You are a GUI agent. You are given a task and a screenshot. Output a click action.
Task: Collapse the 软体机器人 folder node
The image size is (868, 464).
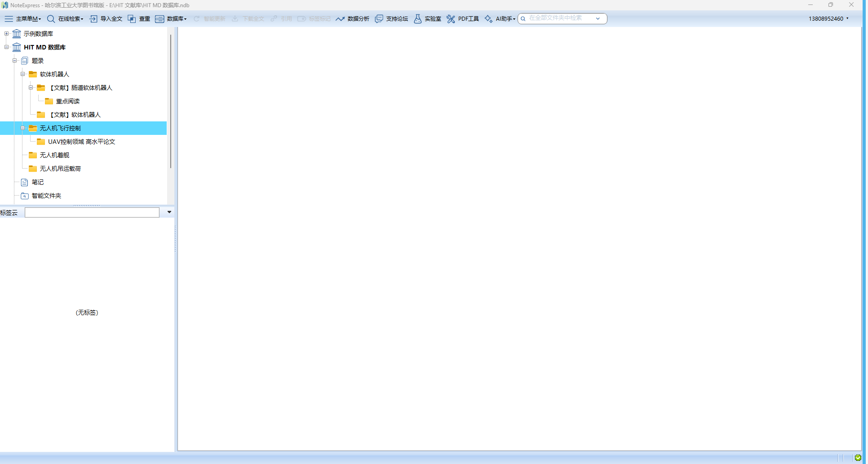coord(22,74)
